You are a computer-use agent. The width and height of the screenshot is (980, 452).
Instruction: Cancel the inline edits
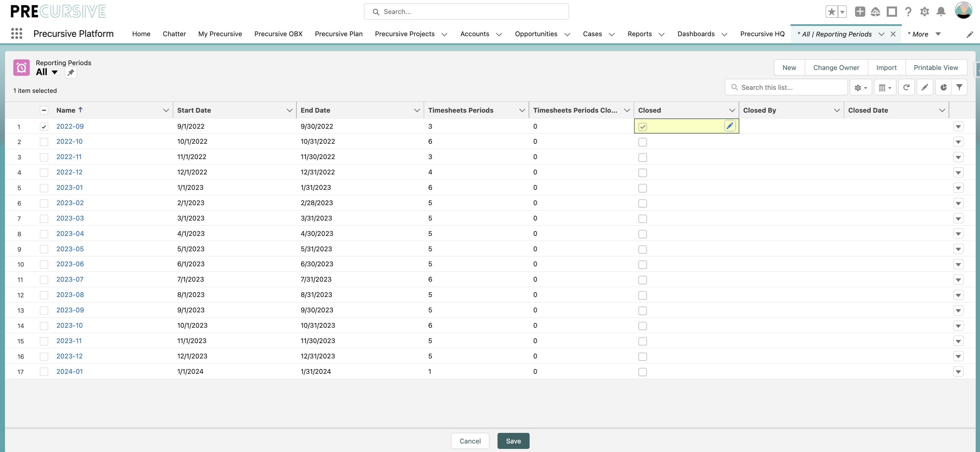470,441
